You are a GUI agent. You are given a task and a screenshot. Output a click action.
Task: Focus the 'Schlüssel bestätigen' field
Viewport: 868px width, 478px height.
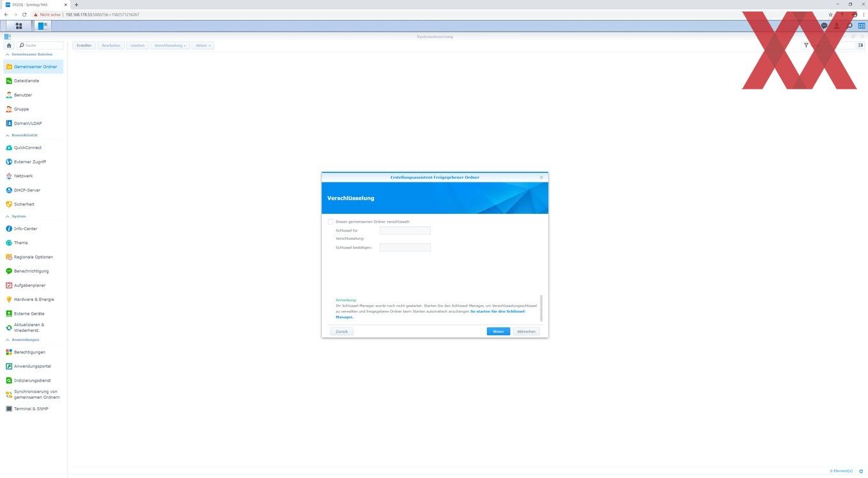click(x=405, y=247)
